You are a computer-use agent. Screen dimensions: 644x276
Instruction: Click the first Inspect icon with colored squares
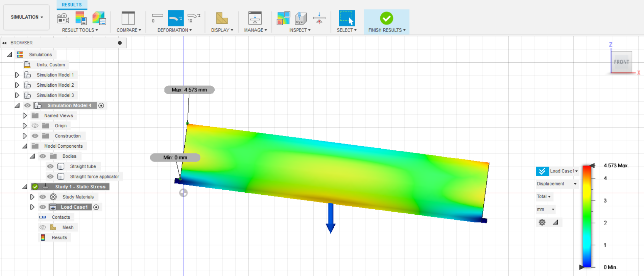[x=283, y=18]
